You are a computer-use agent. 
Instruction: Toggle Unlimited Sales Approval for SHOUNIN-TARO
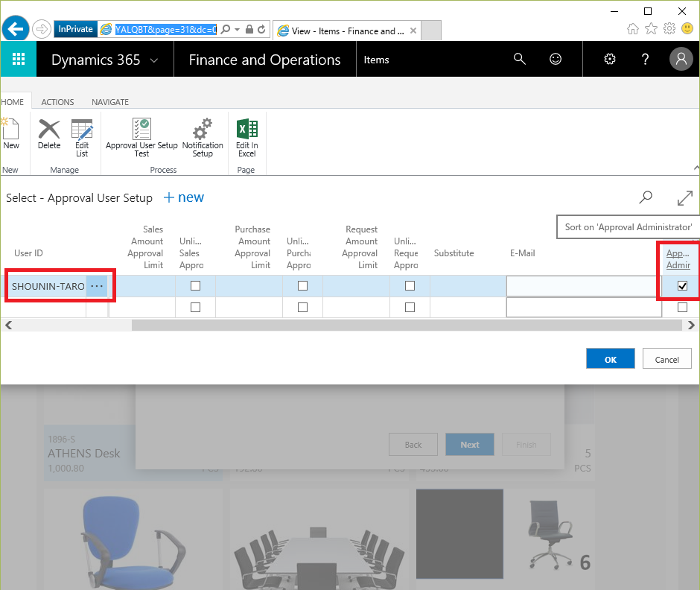(196, 286)
